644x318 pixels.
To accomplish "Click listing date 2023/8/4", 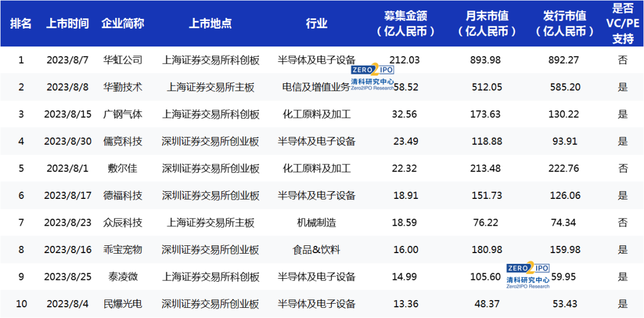I will [x=67, y=304].
